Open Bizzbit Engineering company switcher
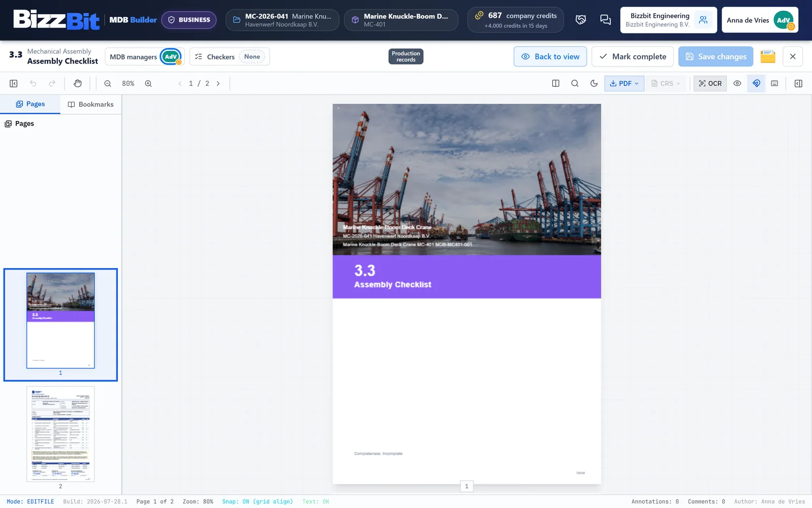The height and width of the screenshot is (508, 812). click(x=668, y=20)
